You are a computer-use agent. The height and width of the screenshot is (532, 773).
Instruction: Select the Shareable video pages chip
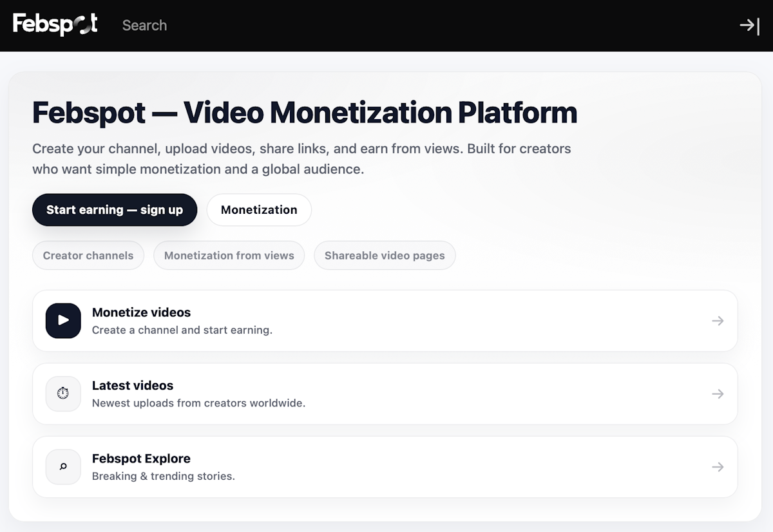click(x=385, y=256)
